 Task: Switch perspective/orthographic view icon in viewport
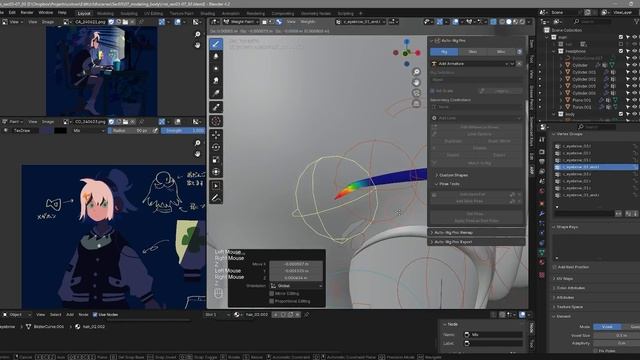click(416, 104)
